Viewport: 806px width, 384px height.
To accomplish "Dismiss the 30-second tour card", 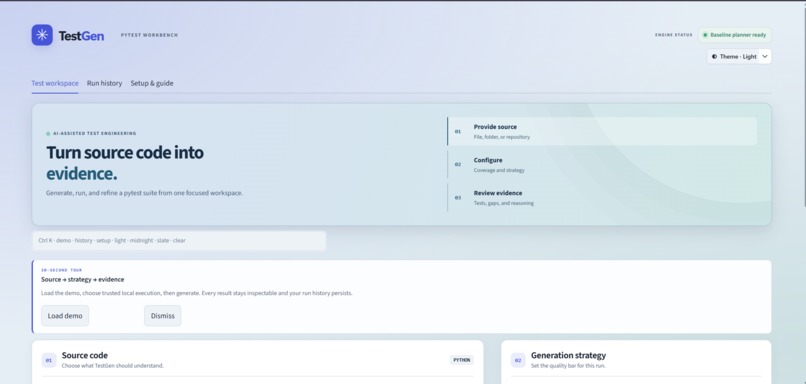I will [x=162, y=316].
